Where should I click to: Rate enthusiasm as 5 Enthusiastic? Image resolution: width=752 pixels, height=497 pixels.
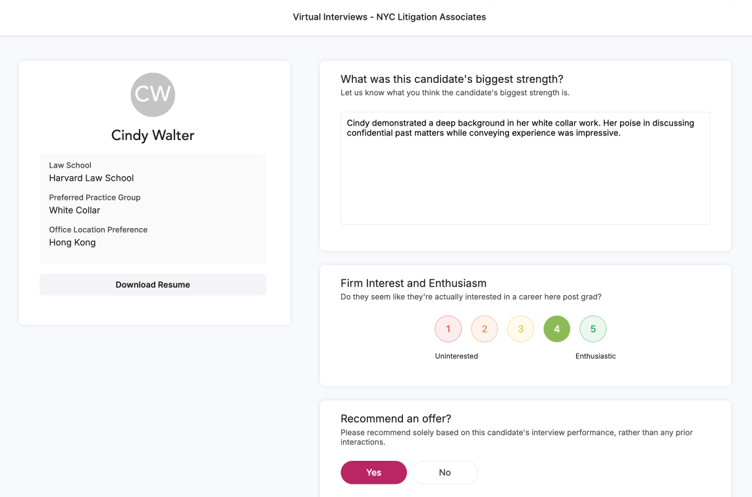point(593,329)
